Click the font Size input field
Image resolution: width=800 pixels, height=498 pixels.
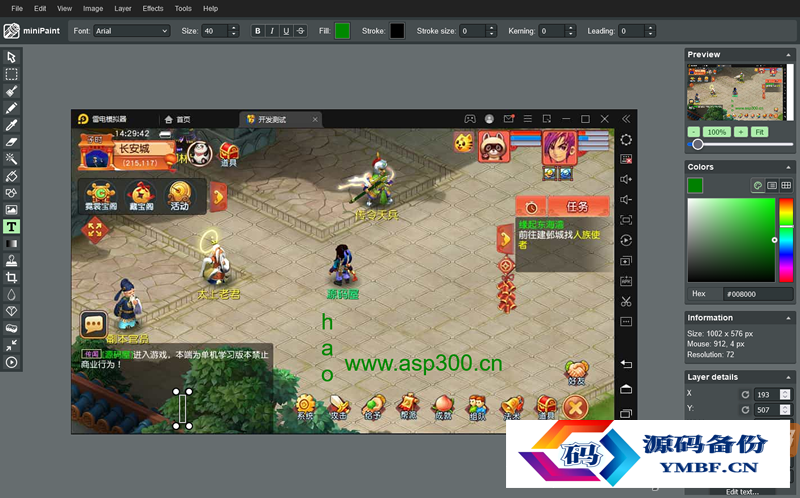coord(215,31)
